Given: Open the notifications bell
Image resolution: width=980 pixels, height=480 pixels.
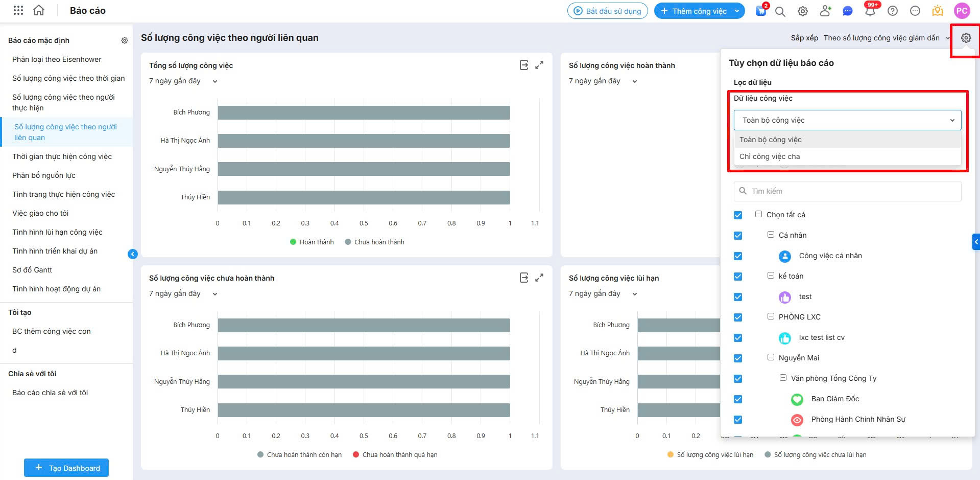Looking at the screenshot, I should point(870,11).
